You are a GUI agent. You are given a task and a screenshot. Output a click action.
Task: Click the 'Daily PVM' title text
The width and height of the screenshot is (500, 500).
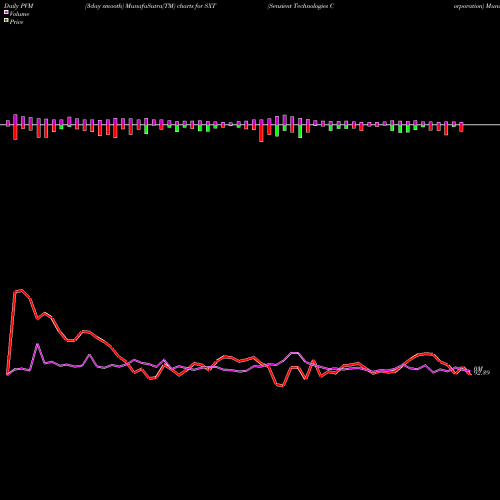[19, 6]
